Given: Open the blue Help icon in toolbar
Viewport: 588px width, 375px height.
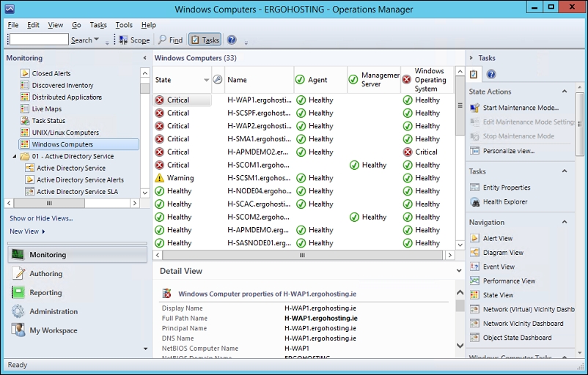Looking at the screenshot, I should 232,40.
